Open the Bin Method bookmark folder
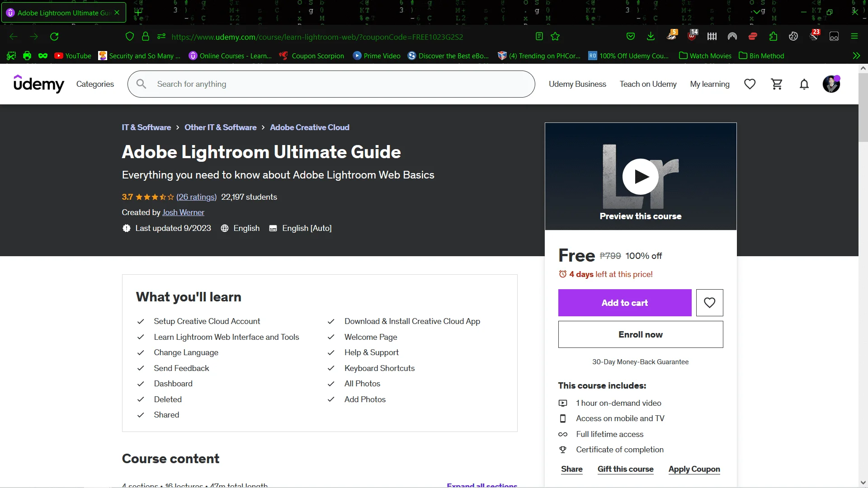868x488 pixels. [761, 56]
